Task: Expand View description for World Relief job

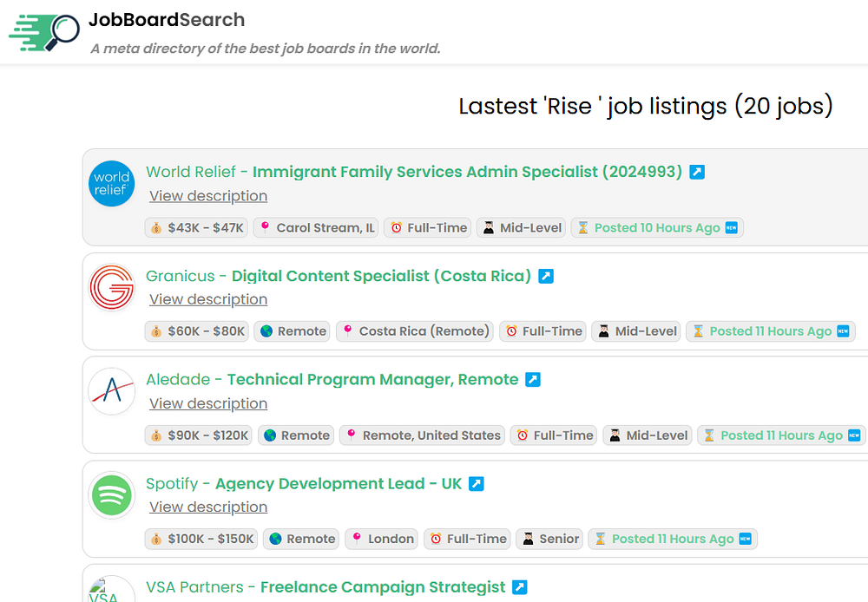Action: coord(208,196)
